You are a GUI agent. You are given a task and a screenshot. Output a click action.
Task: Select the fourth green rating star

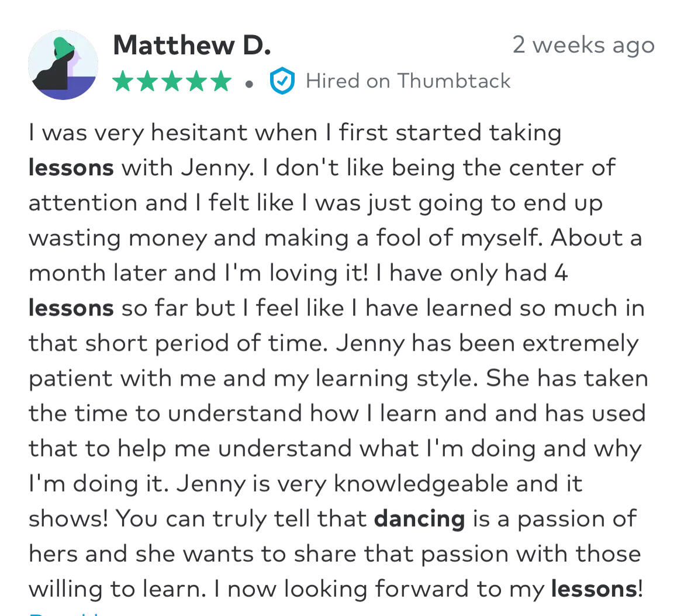[196, 81]
